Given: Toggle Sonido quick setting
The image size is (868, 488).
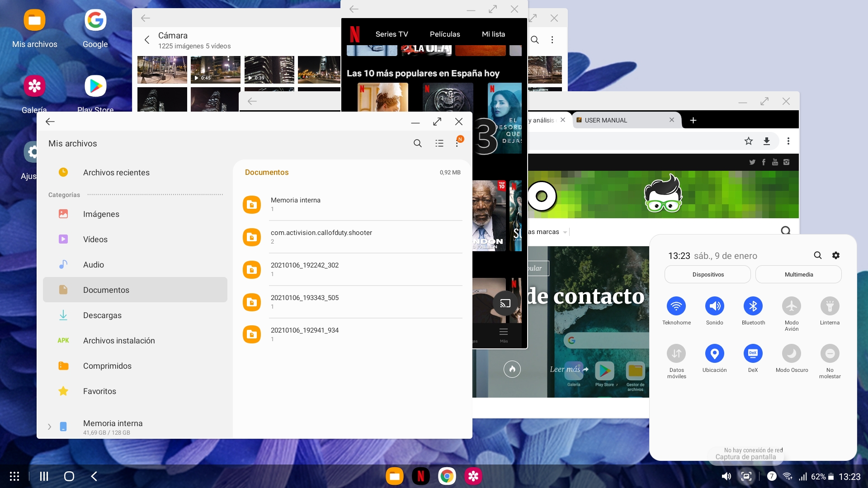Looking at the screenshot, I should [x=715, y=306].
